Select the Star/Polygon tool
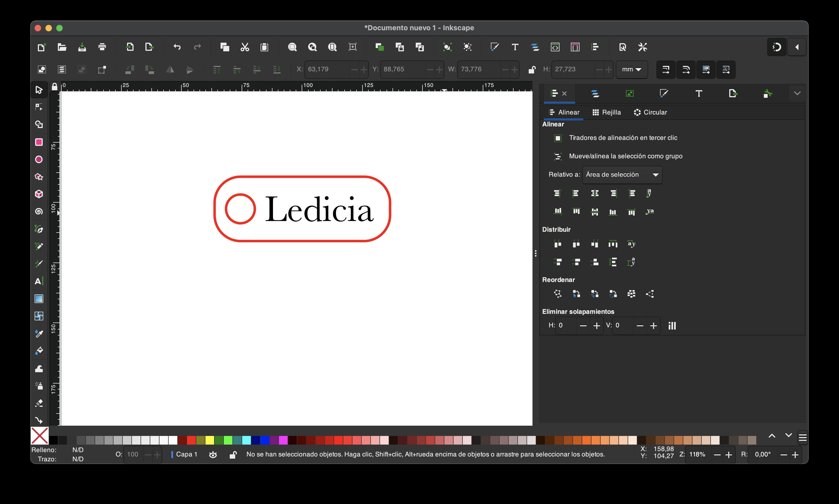Viewport: 839px width, 504px height. pos(39,177)
